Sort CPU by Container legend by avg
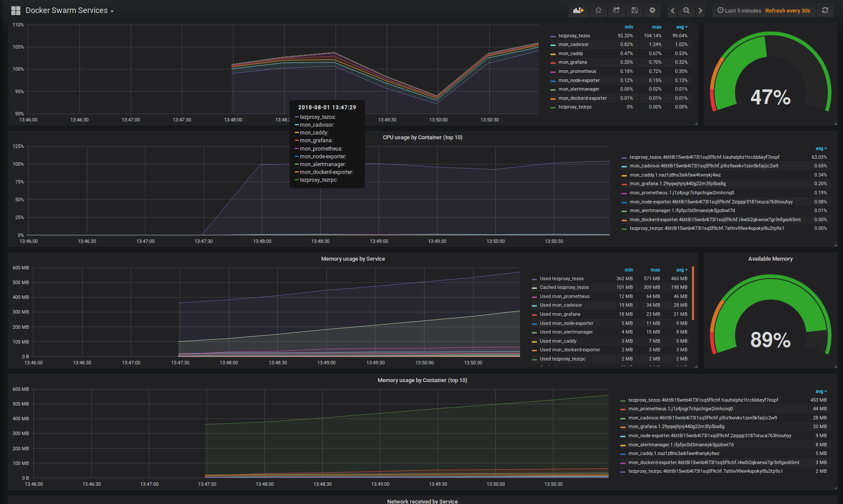 (820, 148)
